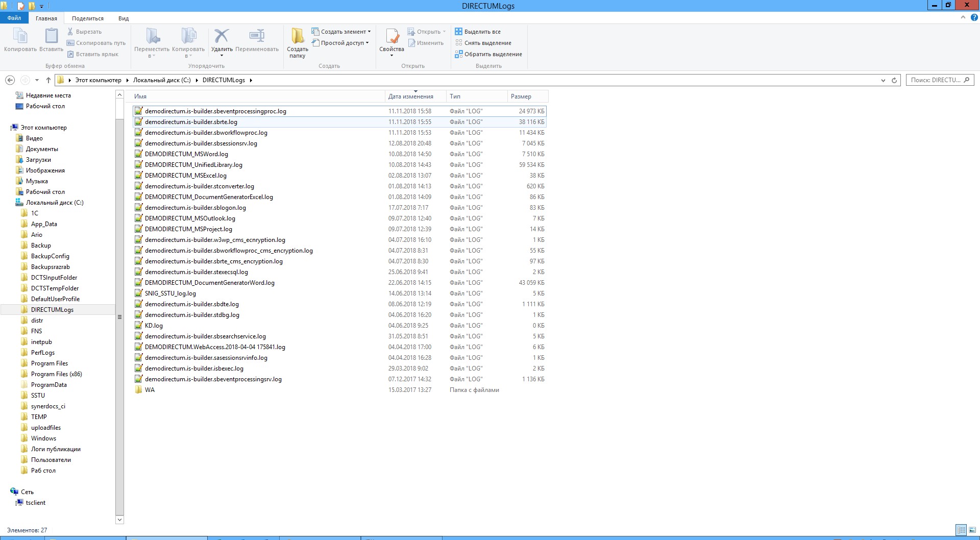Open recent locations dropdown next to Forward

[37, 80]
